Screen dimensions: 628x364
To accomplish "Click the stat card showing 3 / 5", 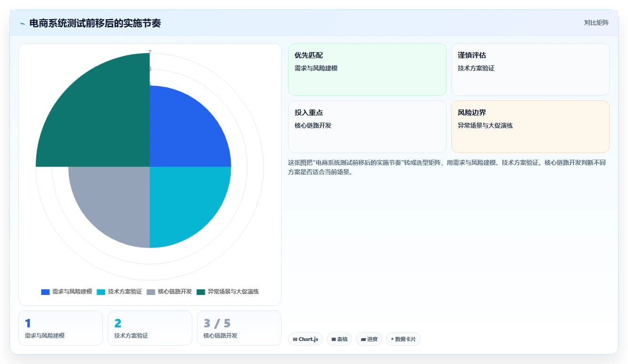I will coord(239,328).
